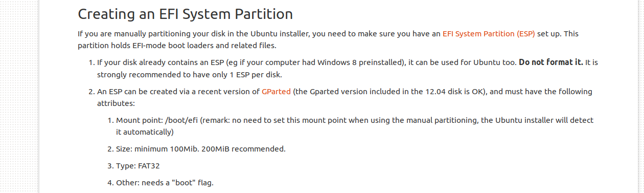Select the "Type: FAT32" list item

tap(138, 166)
